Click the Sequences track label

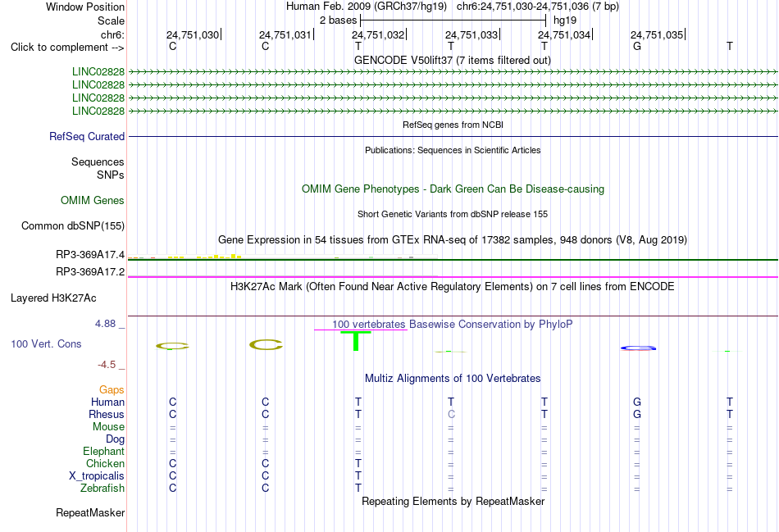coord(98,162)
